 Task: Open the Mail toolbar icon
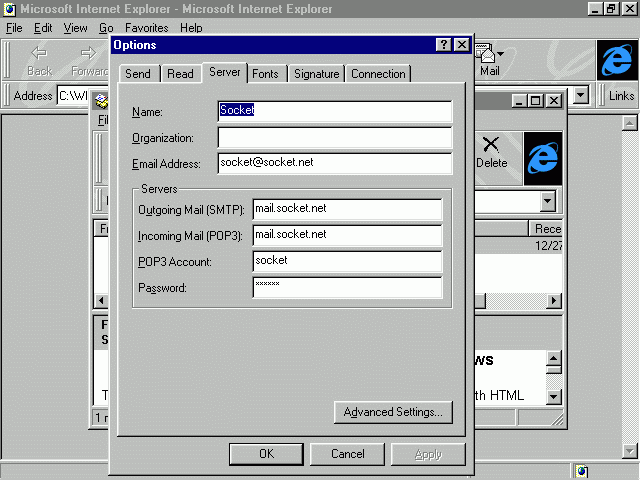coord(485,53)
